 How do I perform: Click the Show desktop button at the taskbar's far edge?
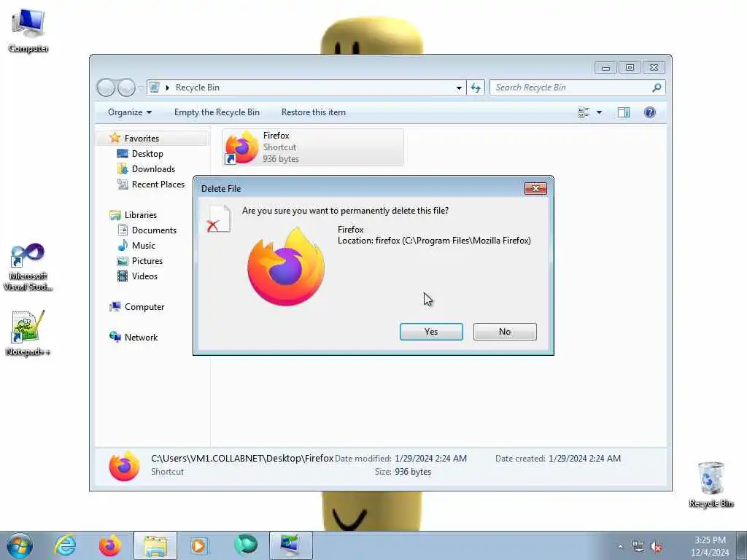(x=741, y=545)
